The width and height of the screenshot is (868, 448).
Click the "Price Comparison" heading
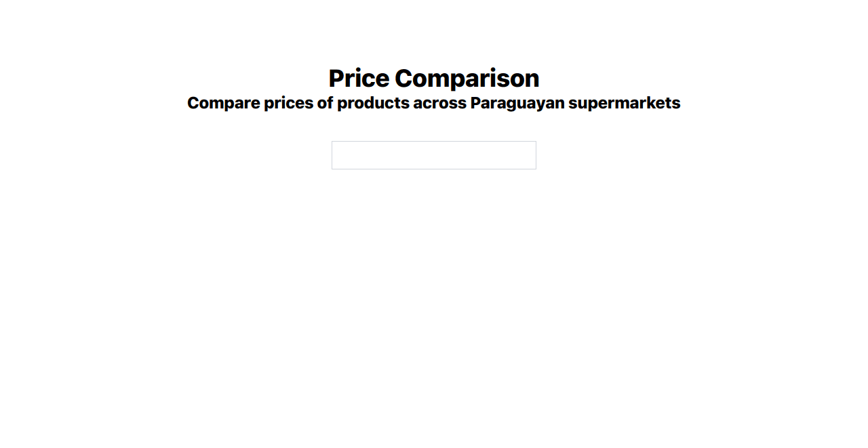point(433,78)
